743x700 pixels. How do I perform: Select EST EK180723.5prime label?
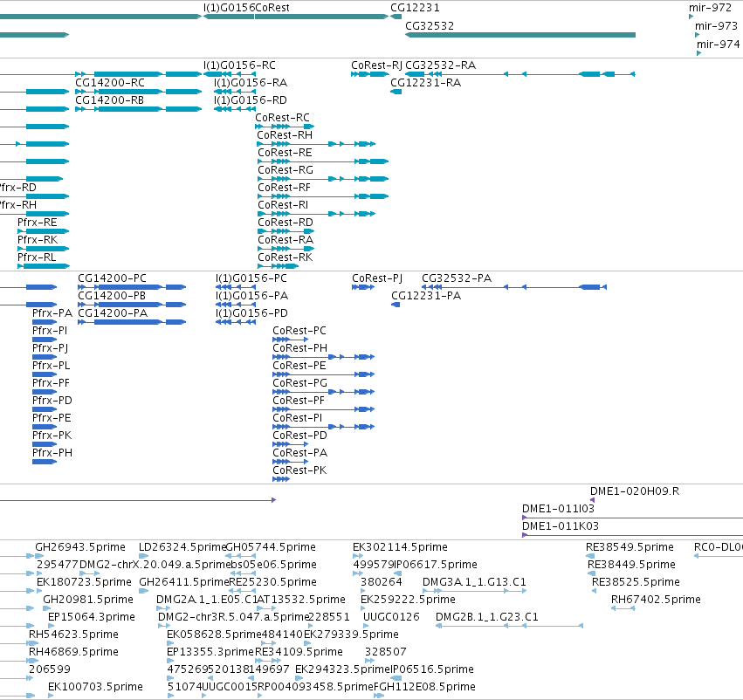tap(85, 582)
